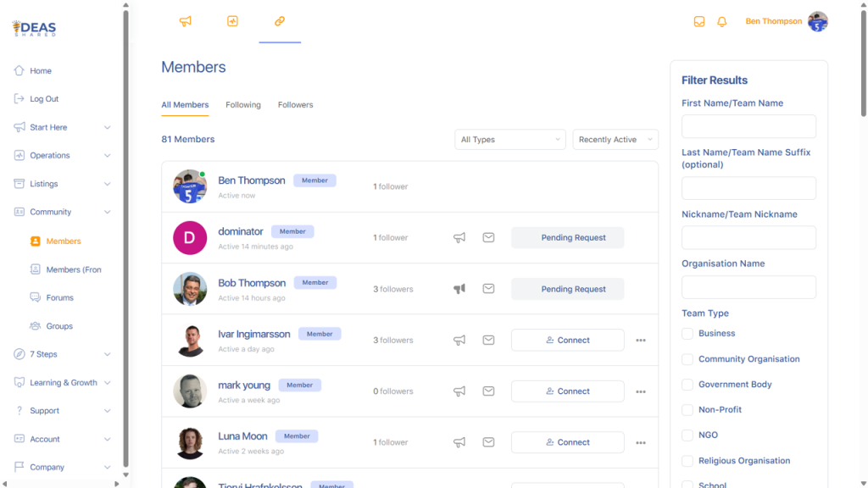Check the Non-Profit checkbox
Image resolution: width=868 pixels, height=488 pixels.
click(687, 410)
